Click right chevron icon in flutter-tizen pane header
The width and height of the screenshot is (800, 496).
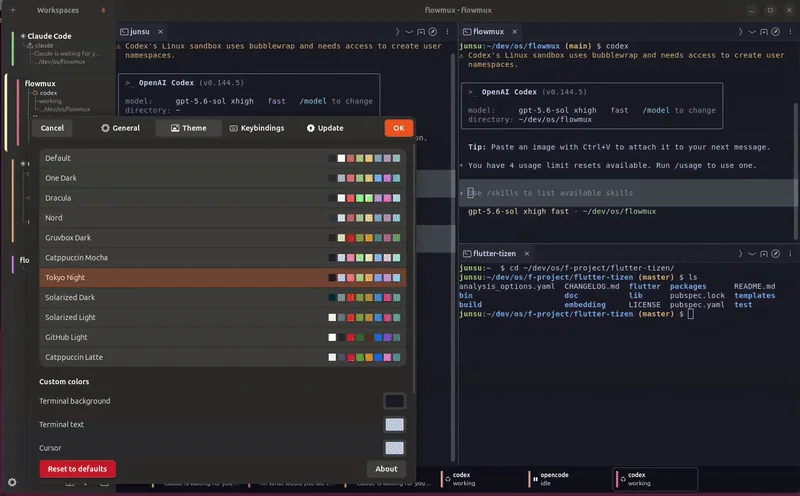(740, 254)
